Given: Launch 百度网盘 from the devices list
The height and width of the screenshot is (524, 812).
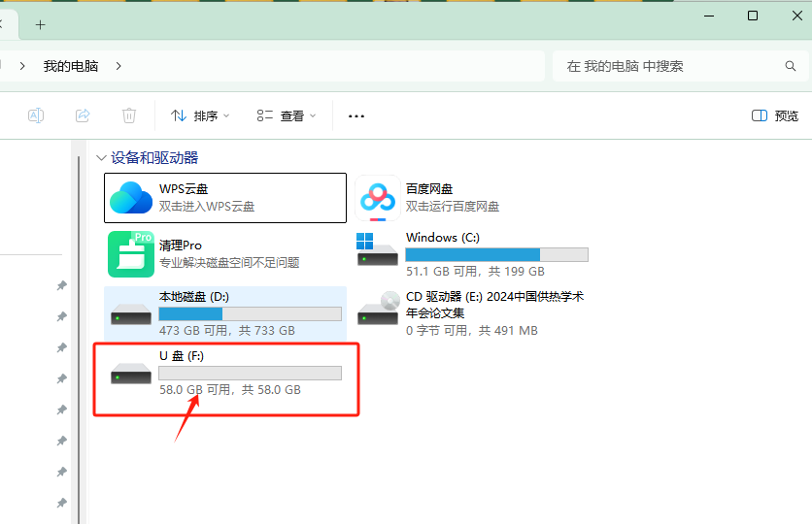Looking at the screenshot, I should pyautogui.click(x=378, y=198).
